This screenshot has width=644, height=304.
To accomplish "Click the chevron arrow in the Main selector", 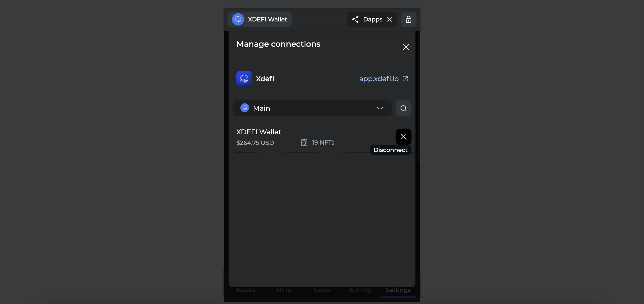I will [x=379, y=108].
